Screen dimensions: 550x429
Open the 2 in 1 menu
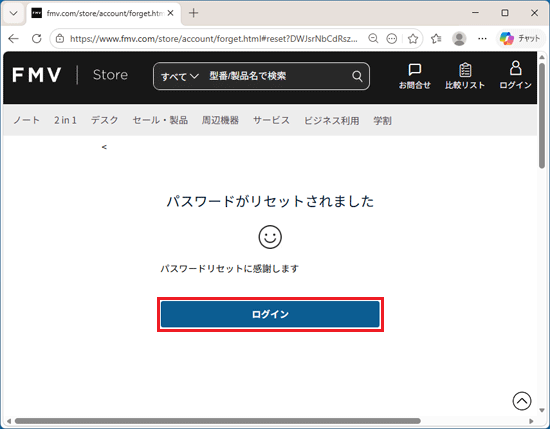click(x=65, y=120)
